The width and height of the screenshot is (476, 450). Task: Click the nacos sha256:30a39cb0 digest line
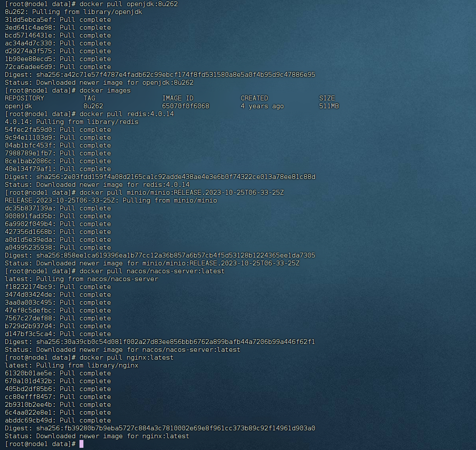pos(160,342)
